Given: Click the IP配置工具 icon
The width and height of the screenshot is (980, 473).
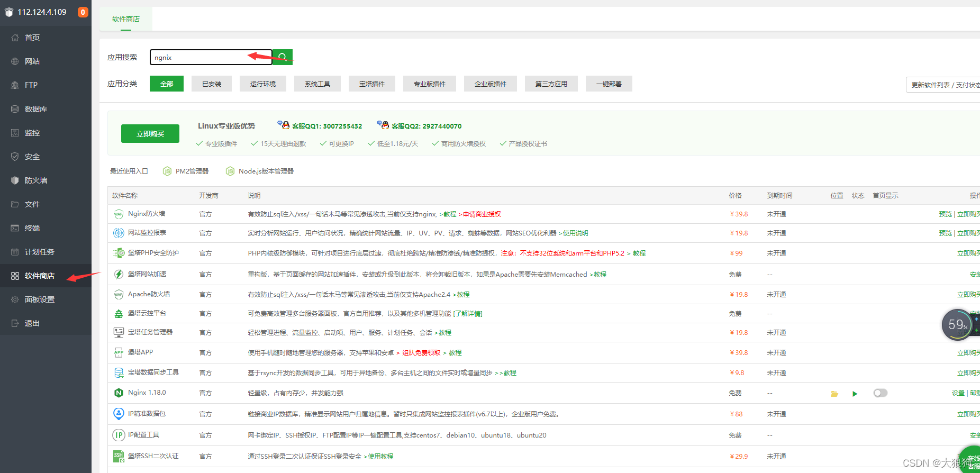Looking at the screenshot, I should pyautogui.click(x=119, y=435).
